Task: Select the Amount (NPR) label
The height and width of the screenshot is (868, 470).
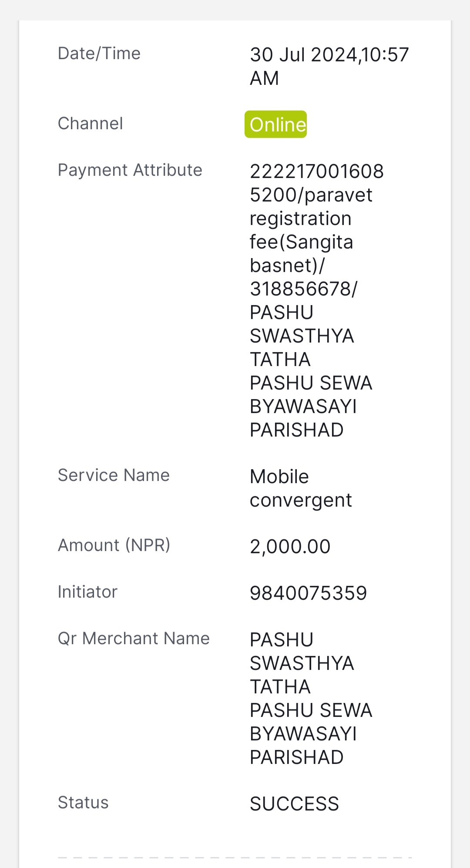Action: click(114, 545)
